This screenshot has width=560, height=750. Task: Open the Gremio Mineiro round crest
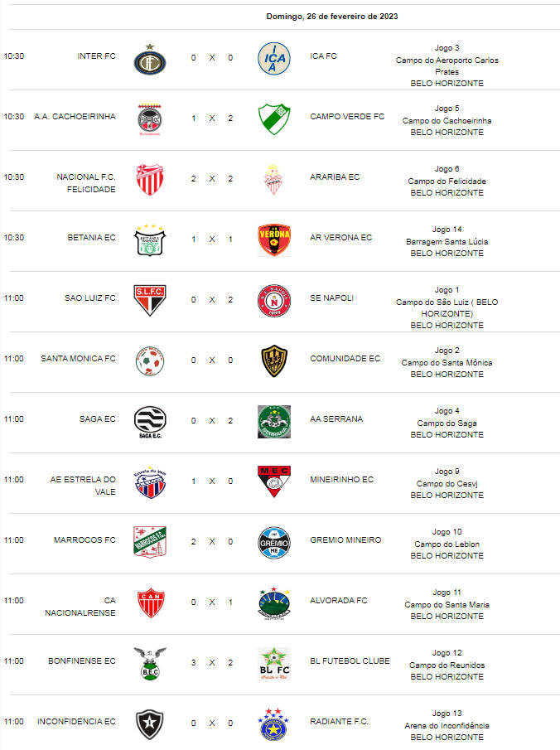coord(274,543)
